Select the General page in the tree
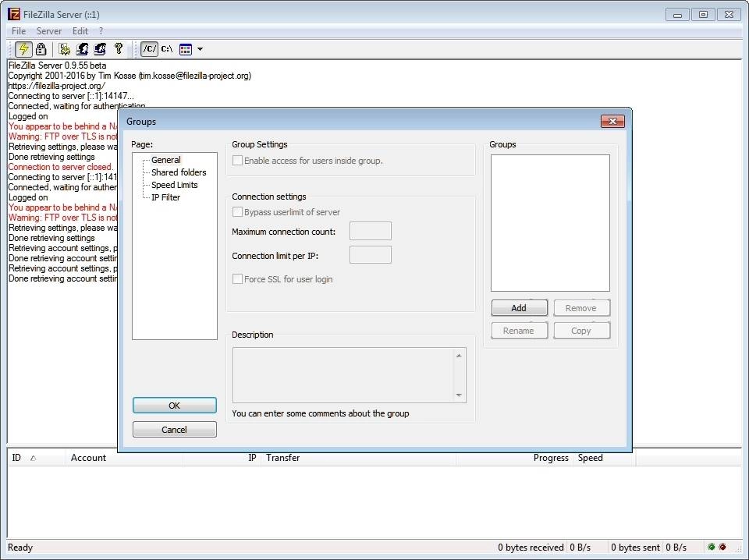 coord(165,160)
